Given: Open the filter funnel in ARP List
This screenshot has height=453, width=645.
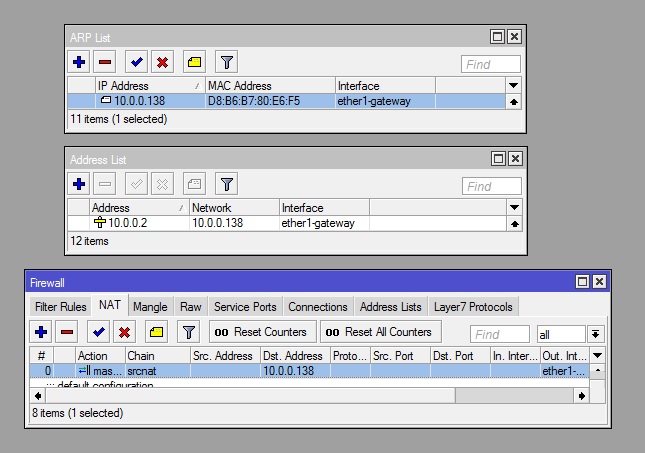Looking at the screenshot, I should tap(227, 62).
